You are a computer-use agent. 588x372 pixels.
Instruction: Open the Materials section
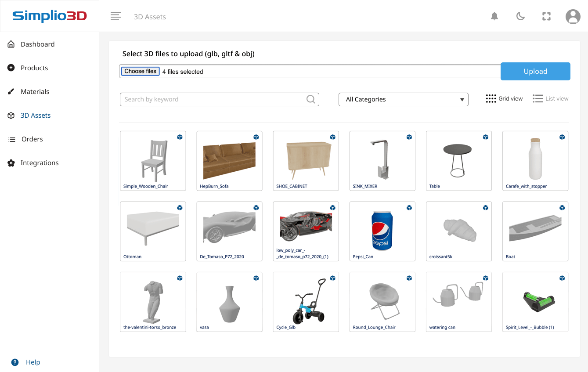pos(35,91)
